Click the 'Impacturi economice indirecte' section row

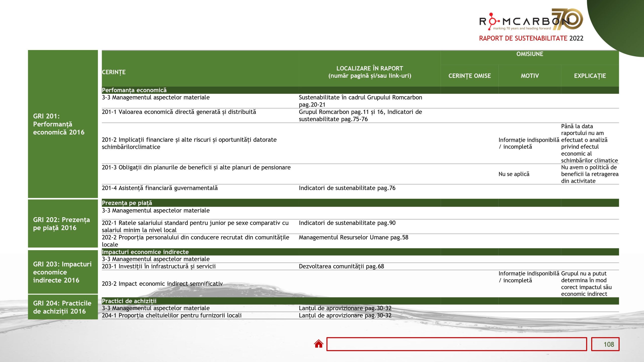pos(360,252)
